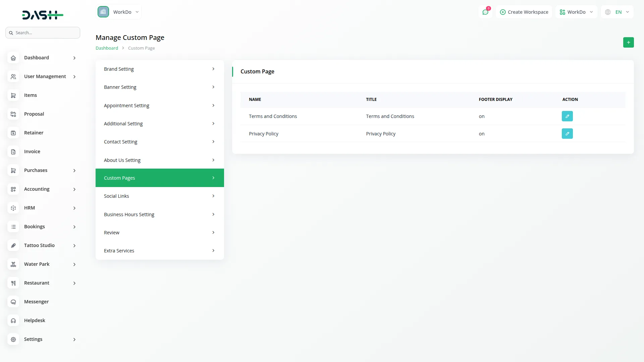Open the Helpdesk headset icon
644x362 pixels.
tap(13, 320)
